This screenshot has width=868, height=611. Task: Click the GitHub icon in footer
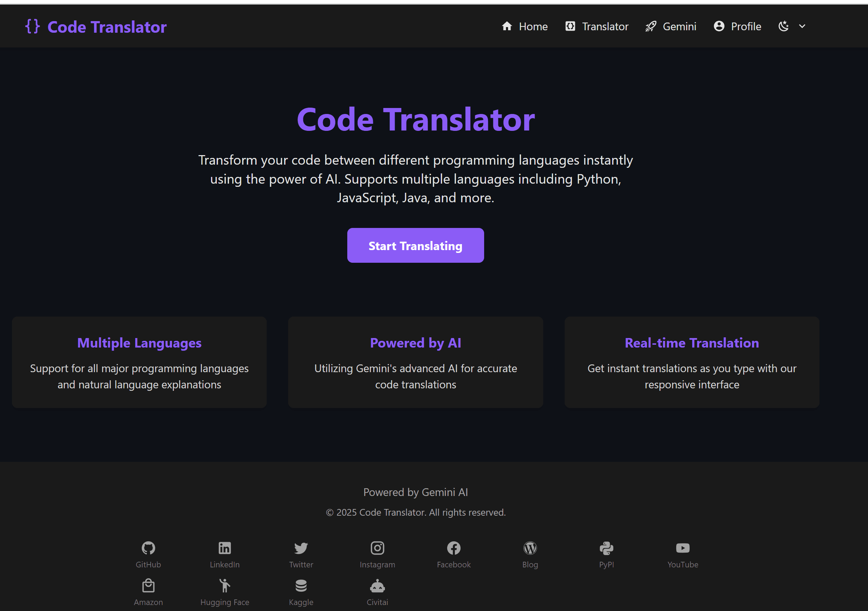[x=148, y=548]
